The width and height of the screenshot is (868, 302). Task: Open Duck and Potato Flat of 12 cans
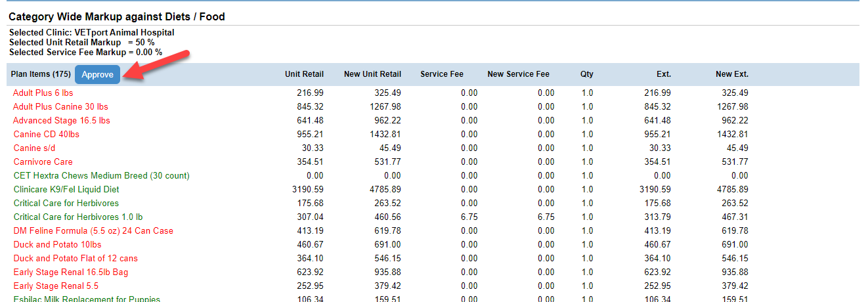pos(76,259)
